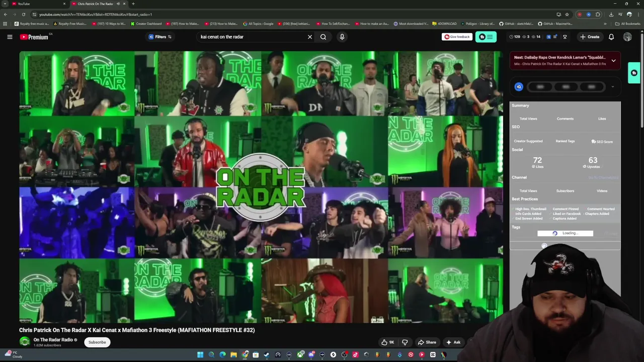Click the youtube.com address bar
Viewport: 644px width, 362px height.
click(x=292, y=14)
